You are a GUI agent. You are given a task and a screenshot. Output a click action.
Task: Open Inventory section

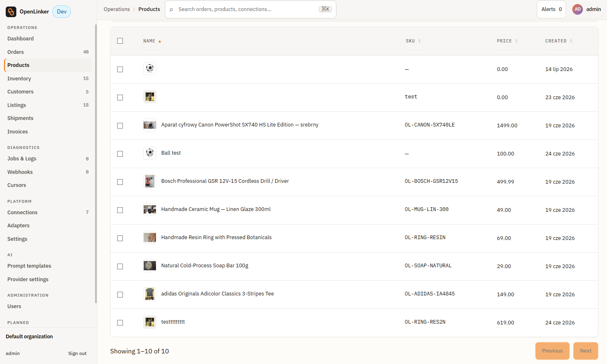[48, 79]
